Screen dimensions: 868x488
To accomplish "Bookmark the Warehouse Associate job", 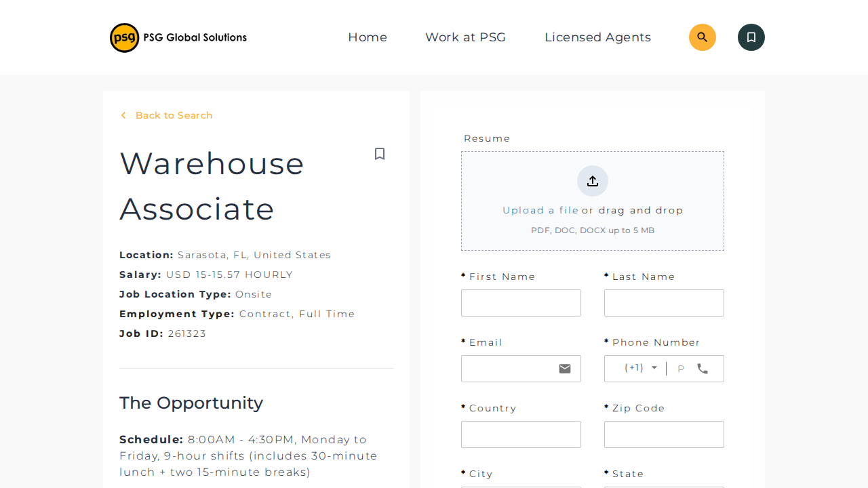I will coord(380,154).
